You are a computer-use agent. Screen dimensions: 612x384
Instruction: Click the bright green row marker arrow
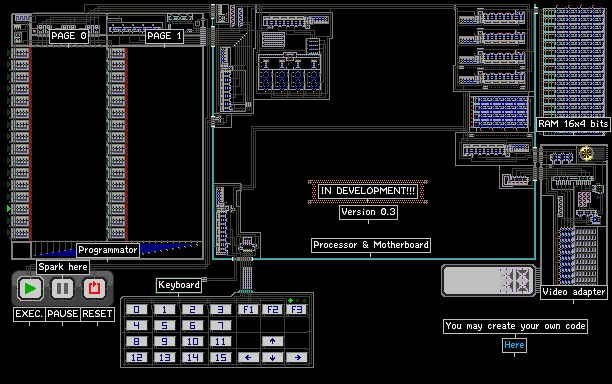click(x=9, y=208)
